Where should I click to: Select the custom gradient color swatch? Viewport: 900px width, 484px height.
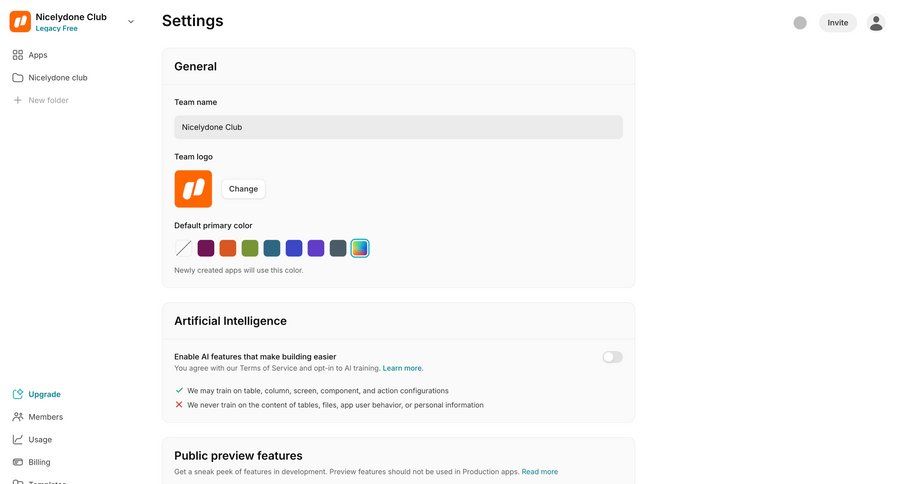[360, 248]
